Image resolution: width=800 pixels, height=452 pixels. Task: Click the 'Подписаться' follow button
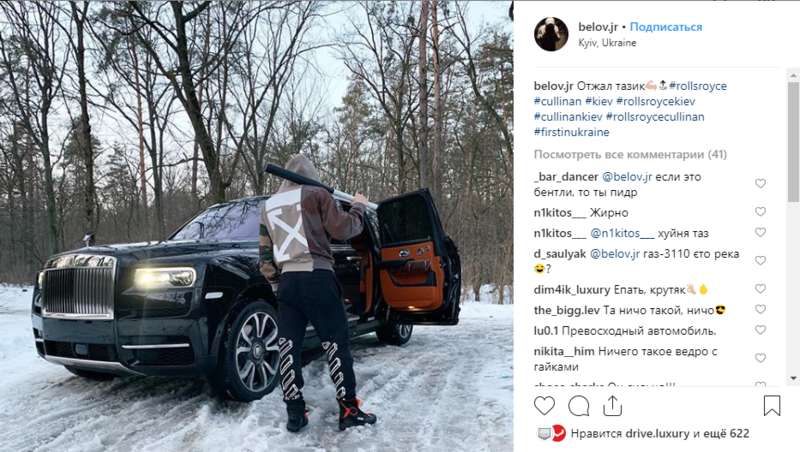coord(666,27)
